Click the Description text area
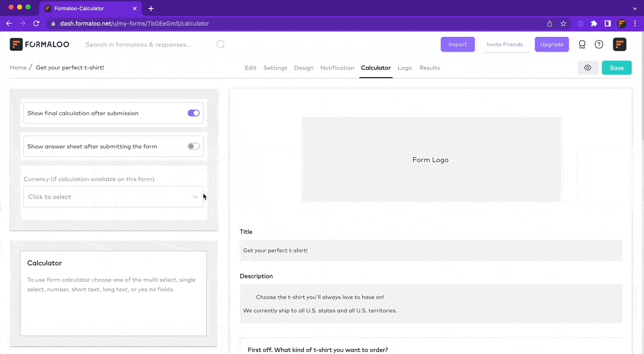Viewport: 644px width, 354px height. point(431,304)
